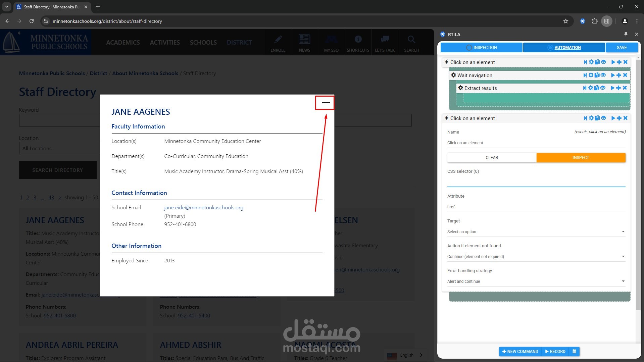Click the Minnetonka Public Schools logo
This screenshot has width=644, height=362.
click(x=46, y=42)
